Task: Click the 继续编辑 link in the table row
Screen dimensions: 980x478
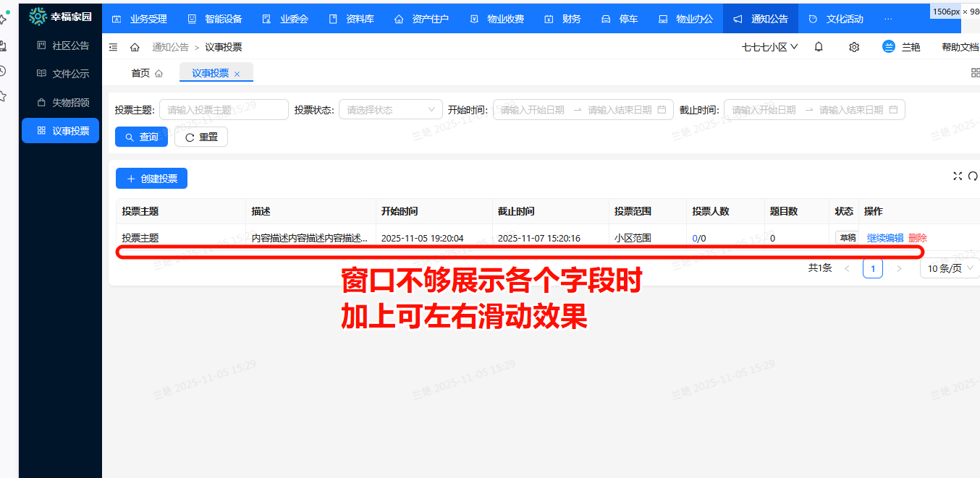Action: coord(884,236)
